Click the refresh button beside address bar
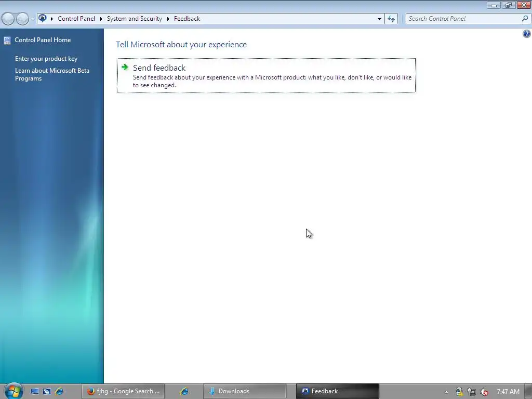 (391, 19)
